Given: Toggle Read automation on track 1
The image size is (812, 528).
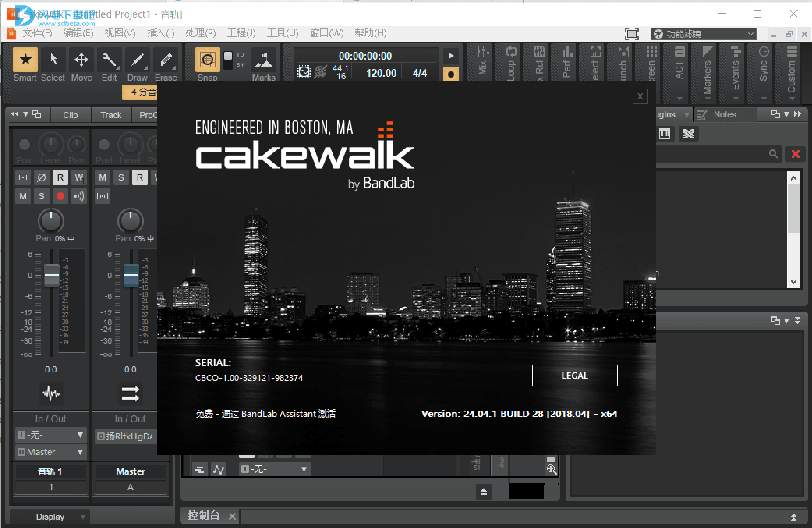Looking at the screenshot, I should pyautogui.click(x=60, y=178).
